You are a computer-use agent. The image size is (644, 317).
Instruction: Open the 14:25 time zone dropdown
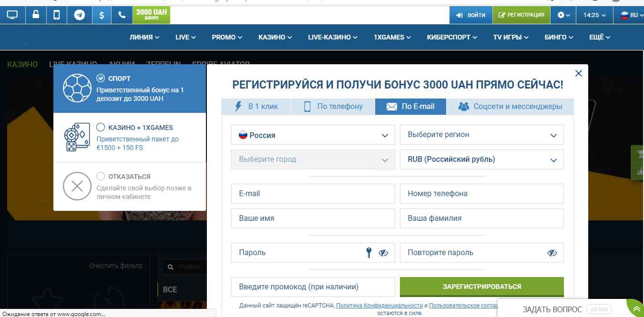pos(594,15)
